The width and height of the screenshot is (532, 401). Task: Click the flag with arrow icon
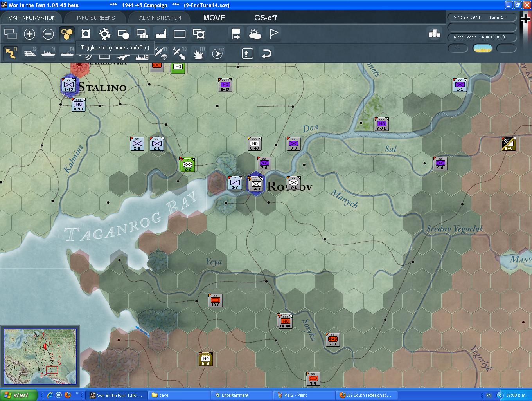pyautogui.click(x=236, y=34)
